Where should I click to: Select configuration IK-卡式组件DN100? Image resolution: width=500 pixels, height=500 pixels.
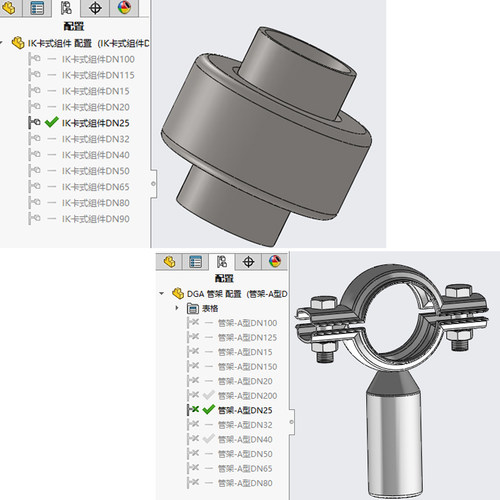pyautogui.click(x=98, y=59)
